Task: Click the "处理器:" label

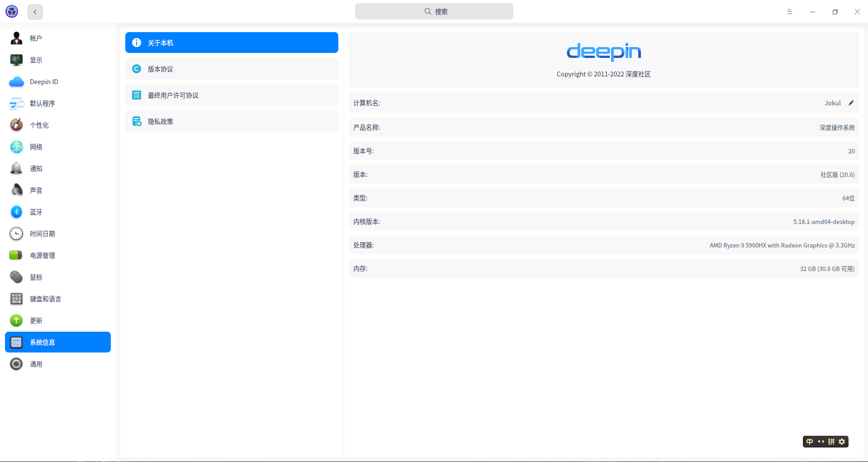Action: click(364, 245)
